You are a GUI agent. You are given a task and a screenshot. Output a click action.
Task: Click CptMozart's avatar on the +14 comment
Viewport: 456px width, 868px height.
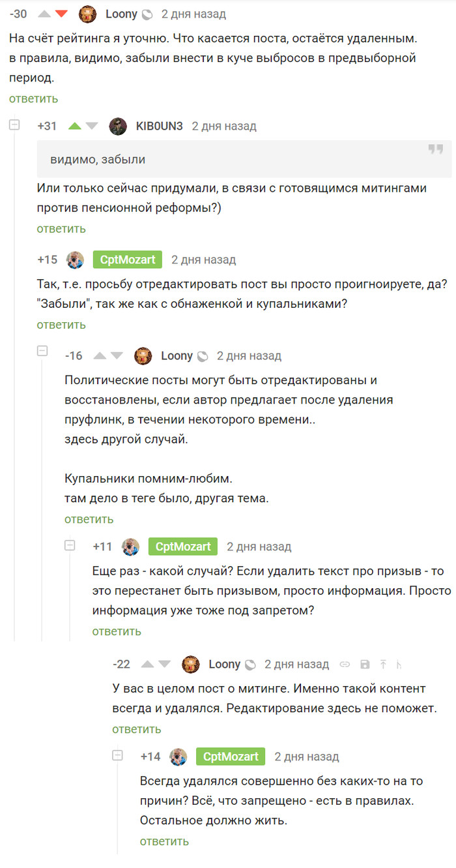pyautogui.click(x=178, y=756)
